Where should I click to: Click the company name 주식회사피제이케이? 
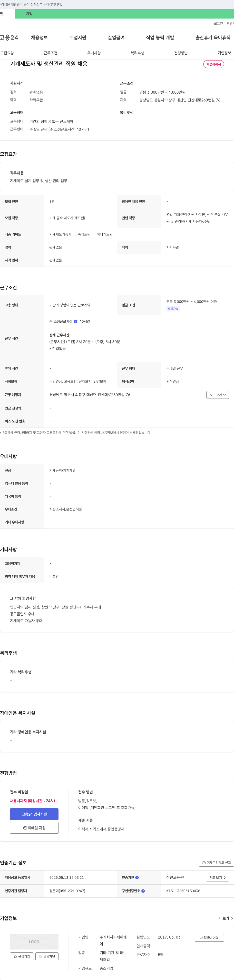click(113, 940)
